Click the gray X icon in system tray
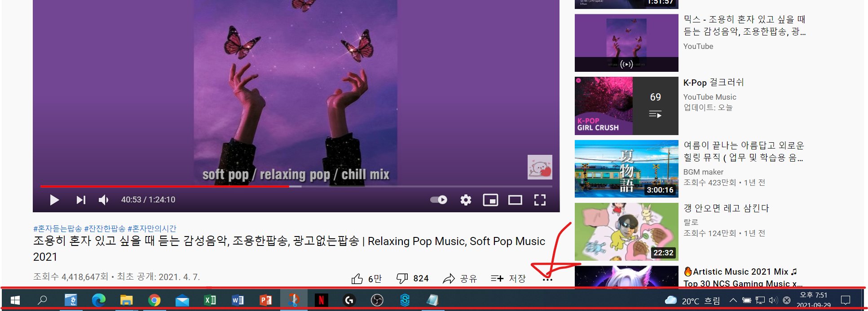 pyautogui.click(x=787, y=300)
